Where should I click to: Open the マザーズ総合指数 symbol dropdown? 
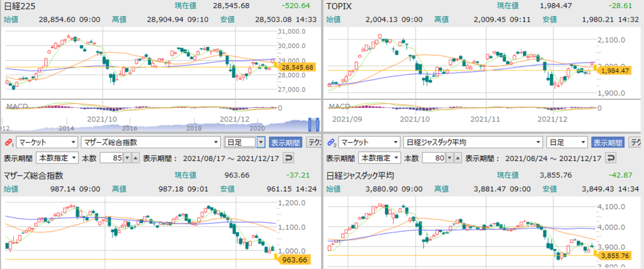click(150, 143)
